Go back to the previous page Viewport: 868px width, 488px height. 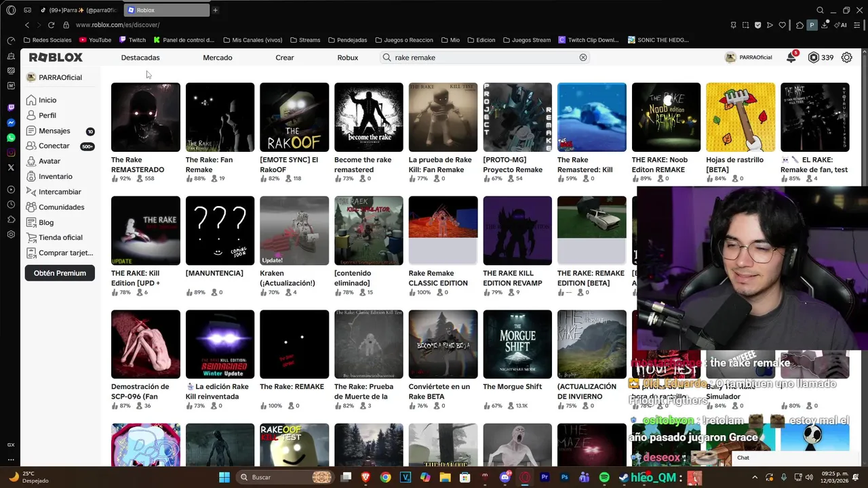(x=27, y=25)
